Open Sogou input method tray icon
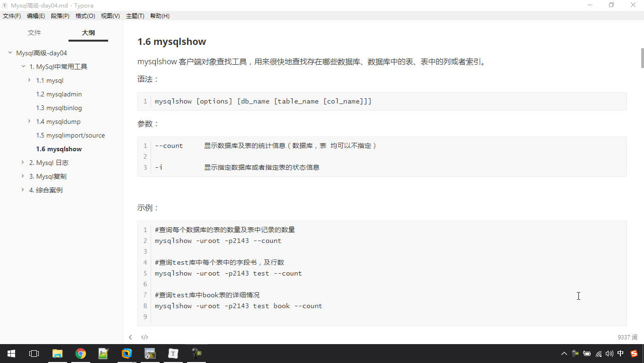The width and height of the screenshot is (644, 363). point(634,354)
